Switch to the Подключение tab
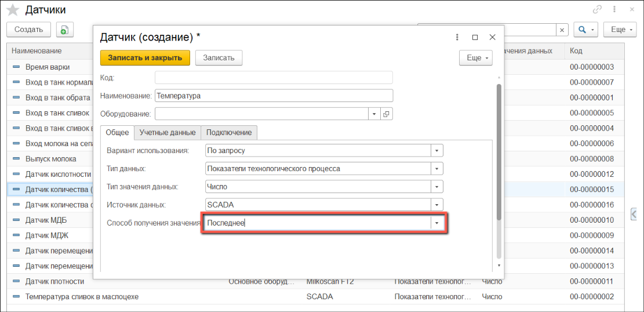644x312 pixels. tap(229, 133)
